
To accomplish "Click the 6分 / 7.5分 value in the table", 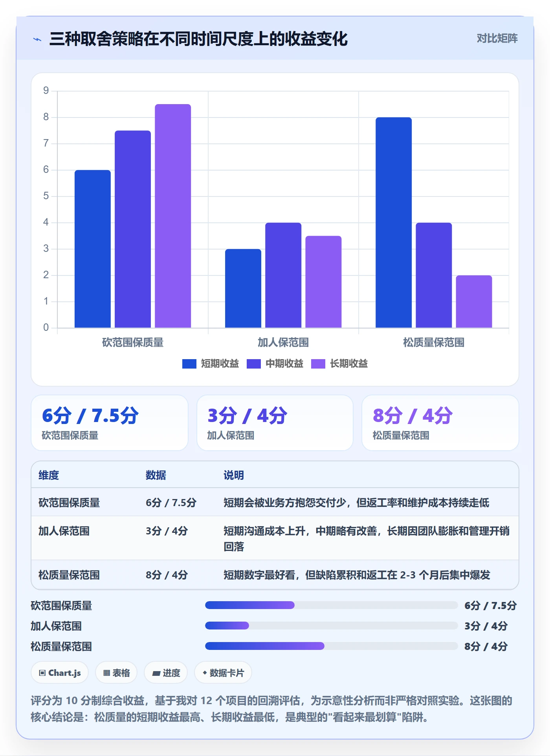I will tap(171, 503).
